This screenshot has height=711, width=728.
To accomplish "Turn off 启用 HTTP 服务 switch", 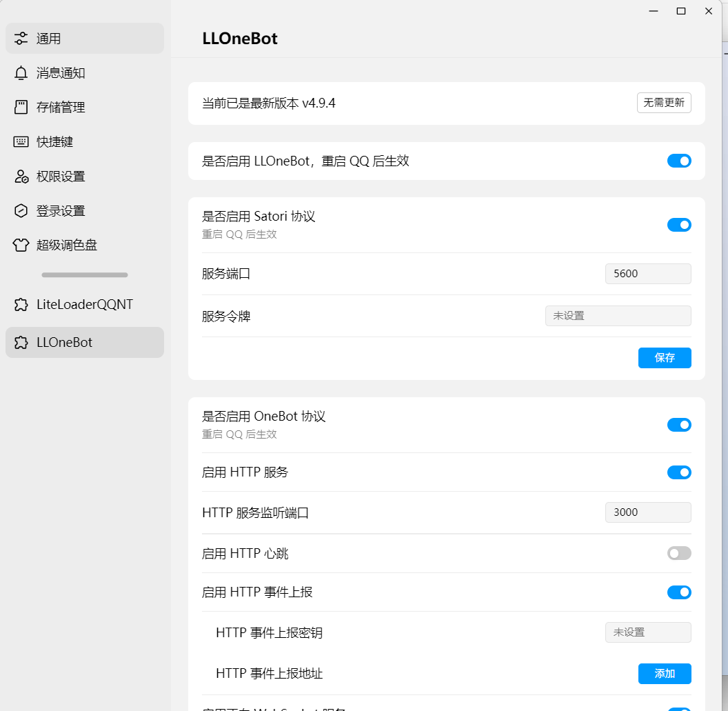I will (679, 473).
